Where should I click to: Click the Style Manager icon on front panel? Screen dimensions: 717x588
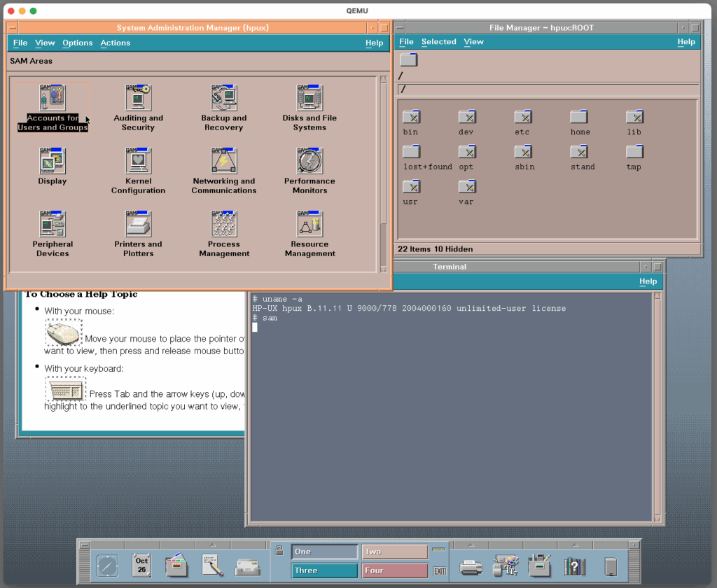point(505,565)
